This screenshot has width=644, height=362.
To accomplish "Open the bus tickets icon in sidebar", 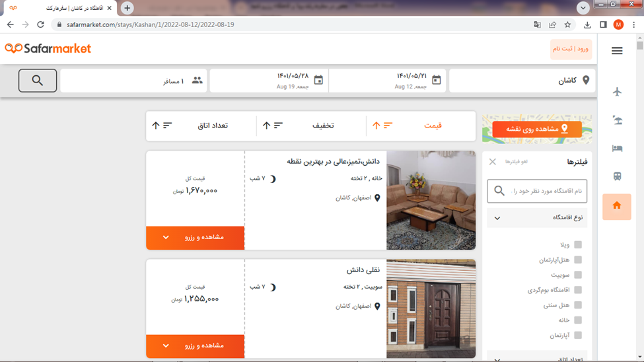I will click(x=617, y=176).
